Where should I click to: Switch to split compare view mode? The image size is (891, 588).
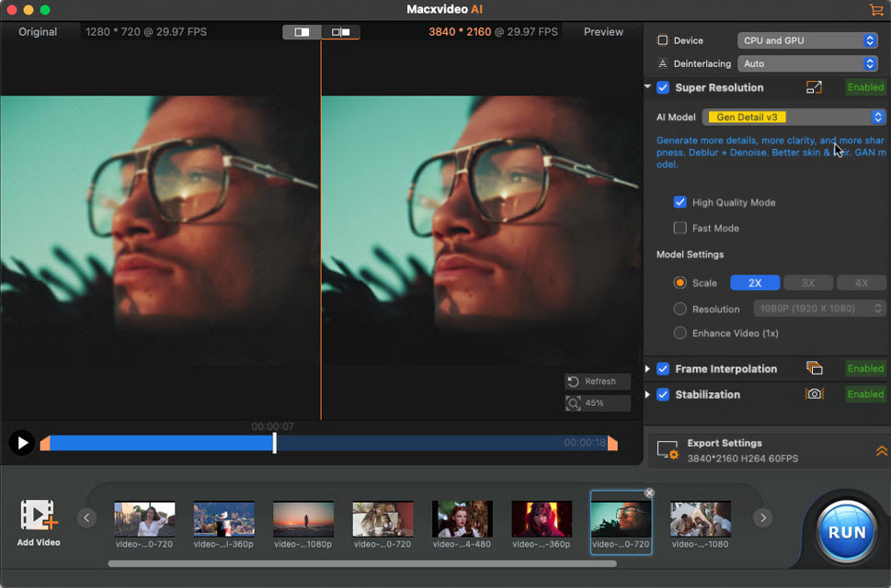(x=340, y=32)
